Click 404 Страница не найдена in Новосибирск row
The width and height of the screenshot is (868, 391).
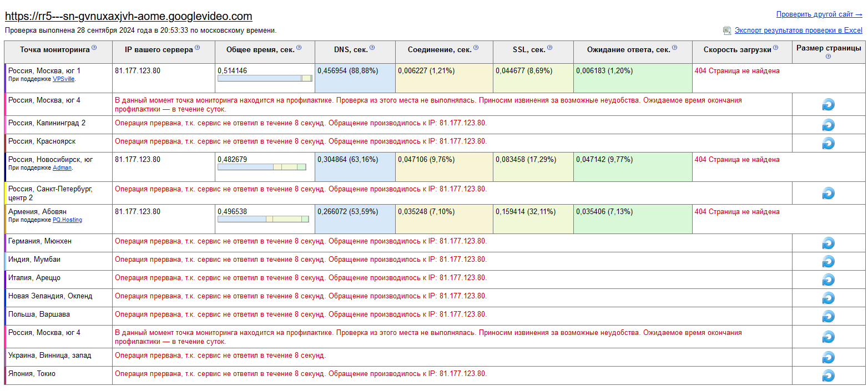click(737, 160)
